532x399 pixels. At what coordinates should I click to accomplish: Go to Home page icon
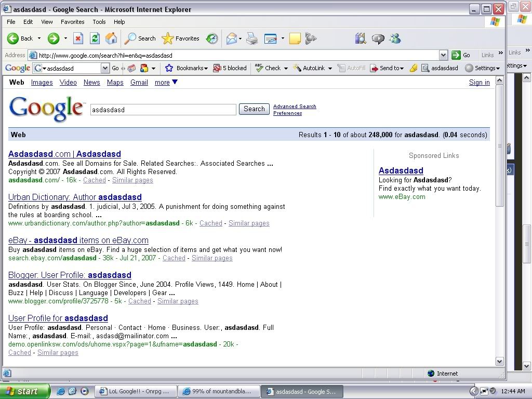[111, 38]
